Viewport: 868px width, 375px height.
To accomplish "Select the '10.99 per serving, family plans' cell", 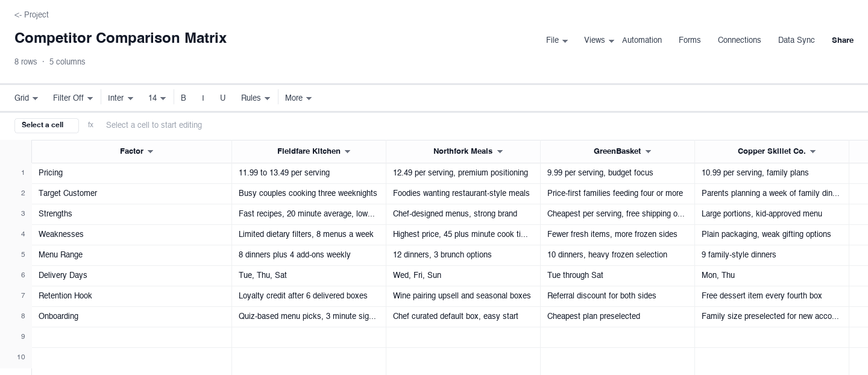I will click(x=772, y=173).
